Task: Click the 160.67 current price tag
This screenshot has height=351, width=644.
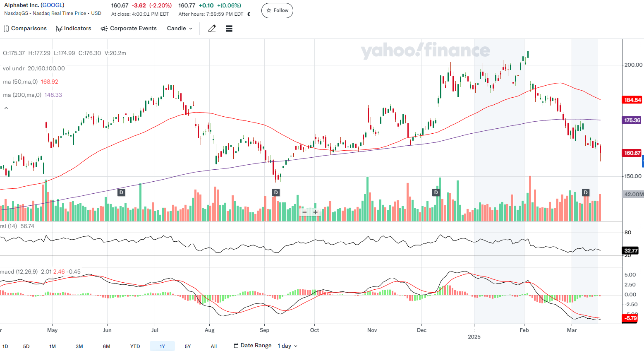Action: [632, 153]
